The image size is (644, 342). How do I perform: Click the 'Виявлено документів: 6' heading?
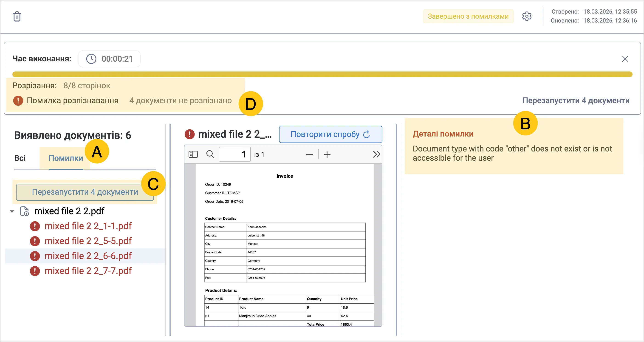[x=73, y=135]
